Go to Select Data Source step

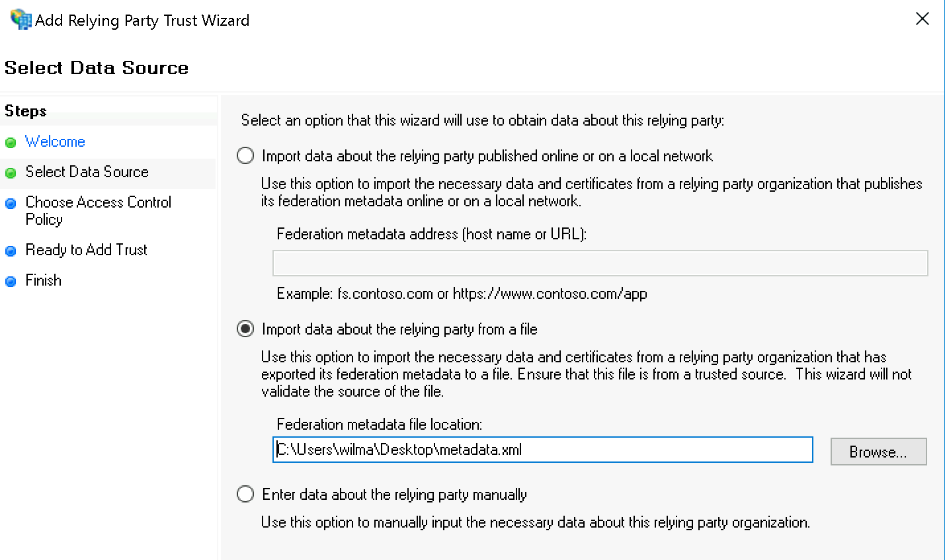pos(87,172)
